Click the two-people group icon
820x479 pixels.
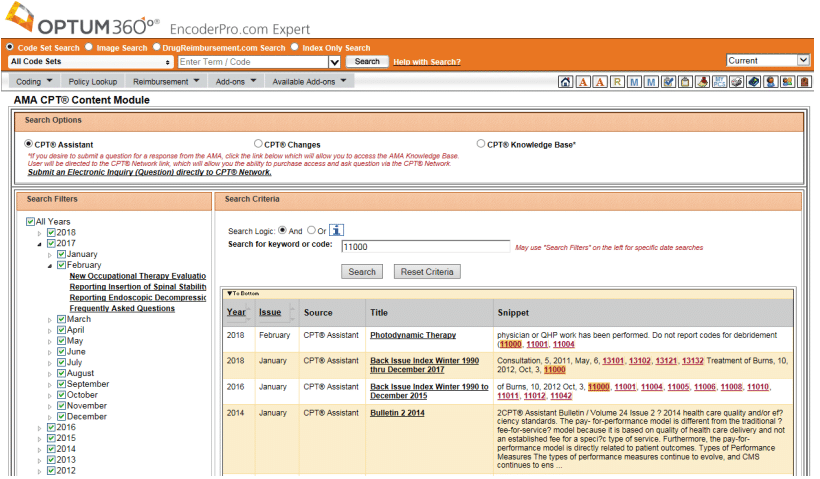click(788, 82)
